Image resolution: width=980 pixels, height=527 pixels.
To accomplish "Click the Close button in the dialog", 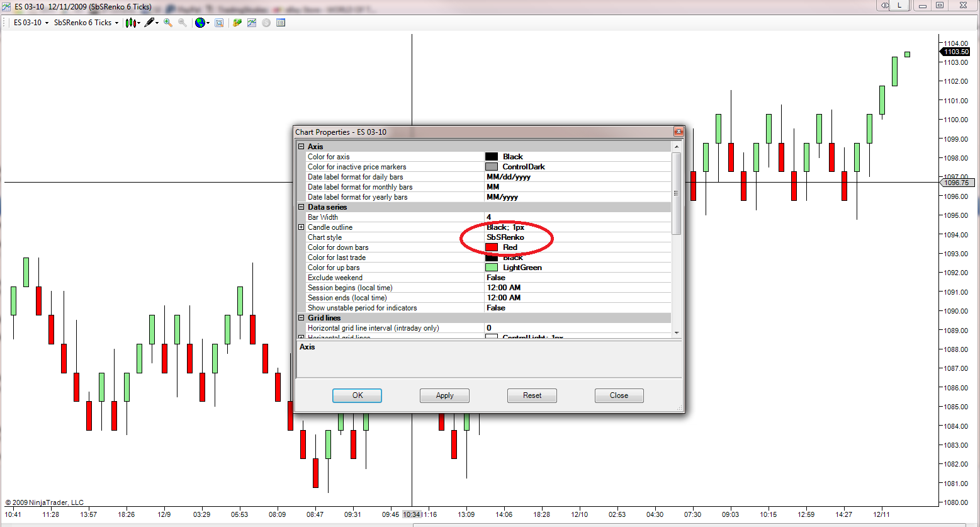I will [x=619, y=395].
